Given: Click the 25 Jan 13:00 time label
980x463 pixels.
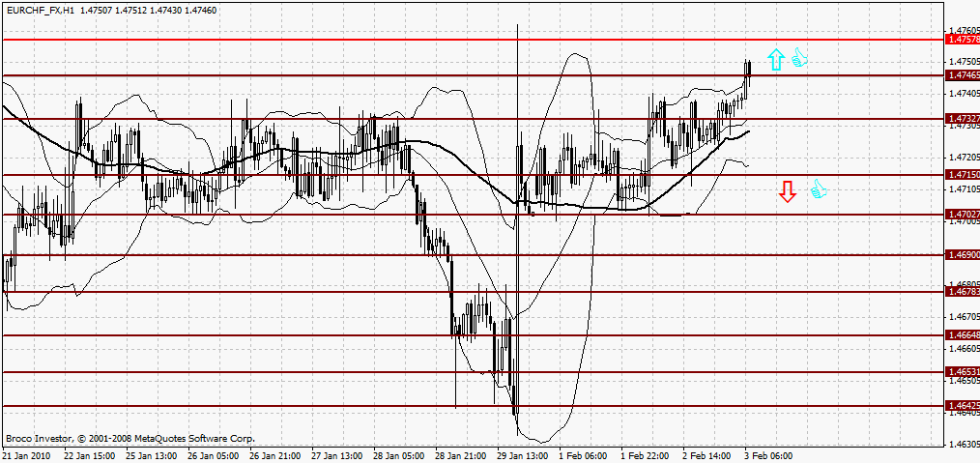Looking at the screenshot, I should (x=152, y=456).
